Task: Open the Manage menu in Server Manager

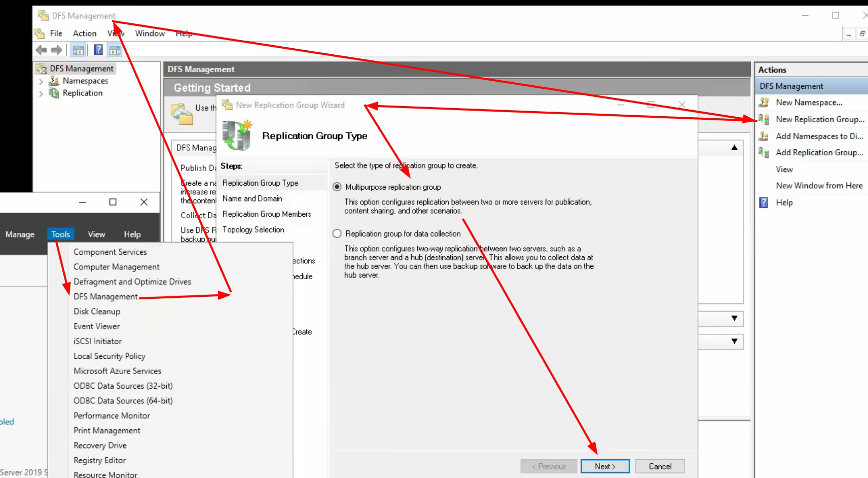Action: [20, 234]
